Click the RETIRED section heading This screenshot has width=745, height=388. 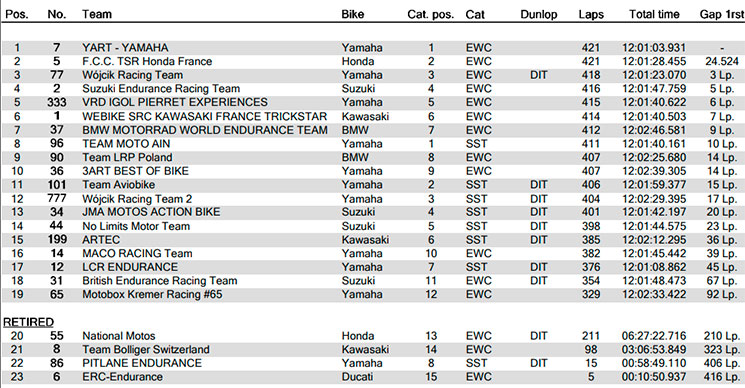point(29,322)
